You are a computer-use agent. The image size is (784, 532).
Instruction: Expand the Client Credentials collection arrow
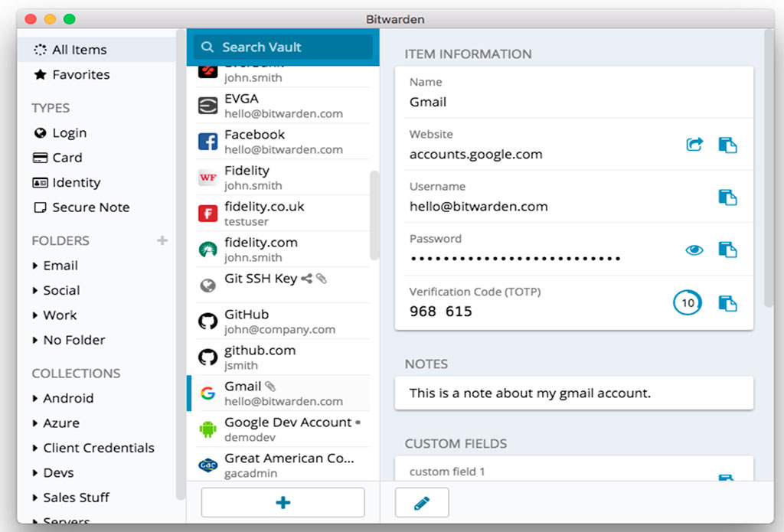[35, 448]
